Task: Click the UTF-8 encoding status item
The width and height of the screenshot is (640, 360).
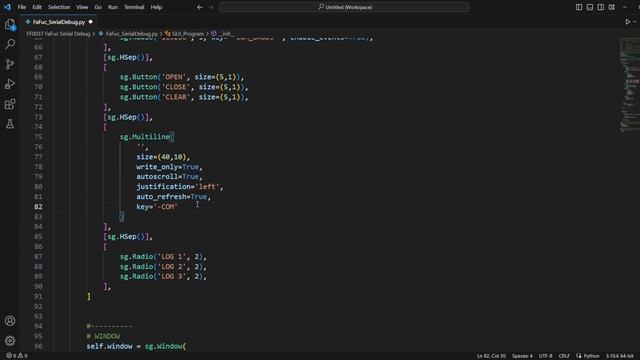Action: pyautogui.click(x=545, y=356)
